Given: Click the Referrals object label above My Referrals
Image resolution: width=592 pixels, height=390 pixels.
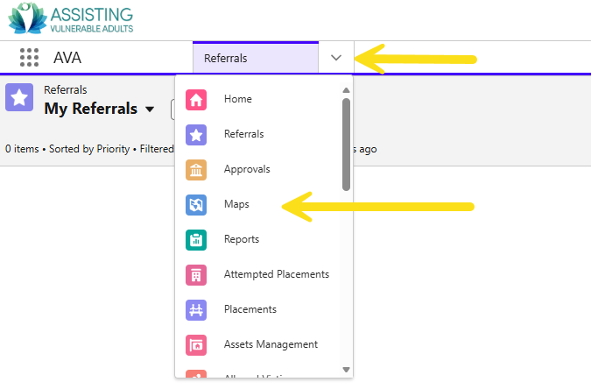Looking at the screenshot, I should (x=65, y=90).
